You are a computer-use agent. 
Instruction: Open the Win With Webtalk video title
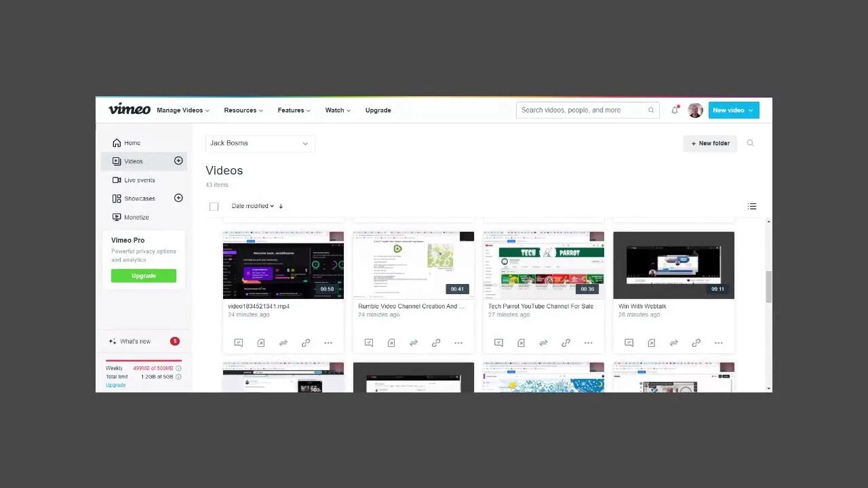642,306
